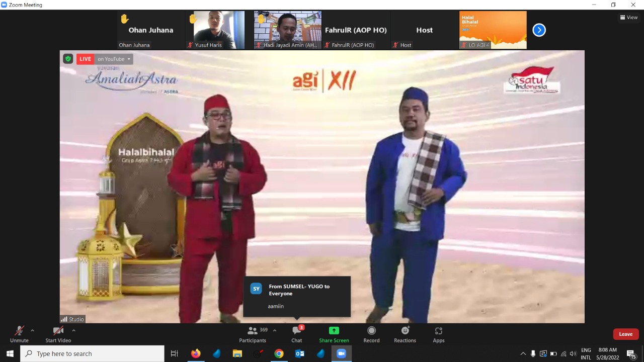
Task: Open the chat message from SUMSEL- YUGO
Action: click(x=297, y=296)
